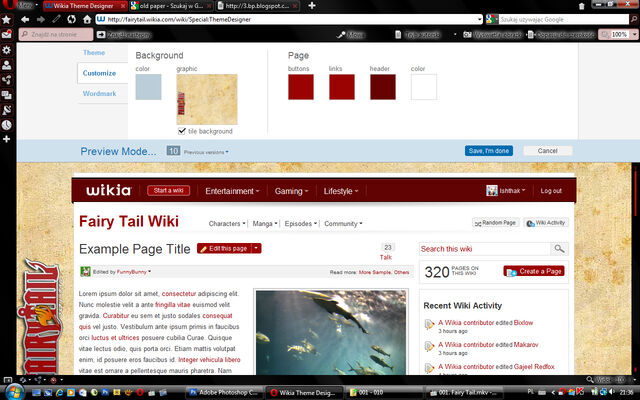Image resolution: width=640 pixels, height=400 pixels.
Task: Click the Edit this page button
Action: pos(224,248)
